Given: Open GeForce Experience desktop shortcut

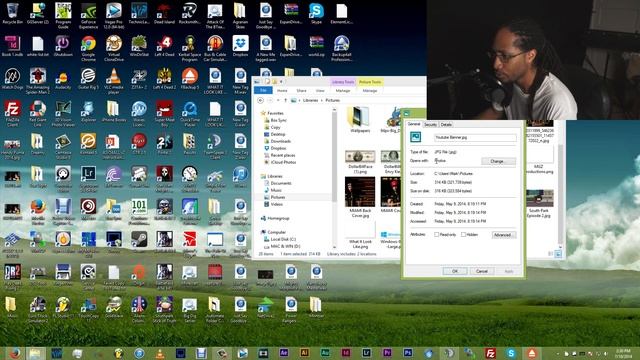Looking at the screenshot, I should click(88, 16).
